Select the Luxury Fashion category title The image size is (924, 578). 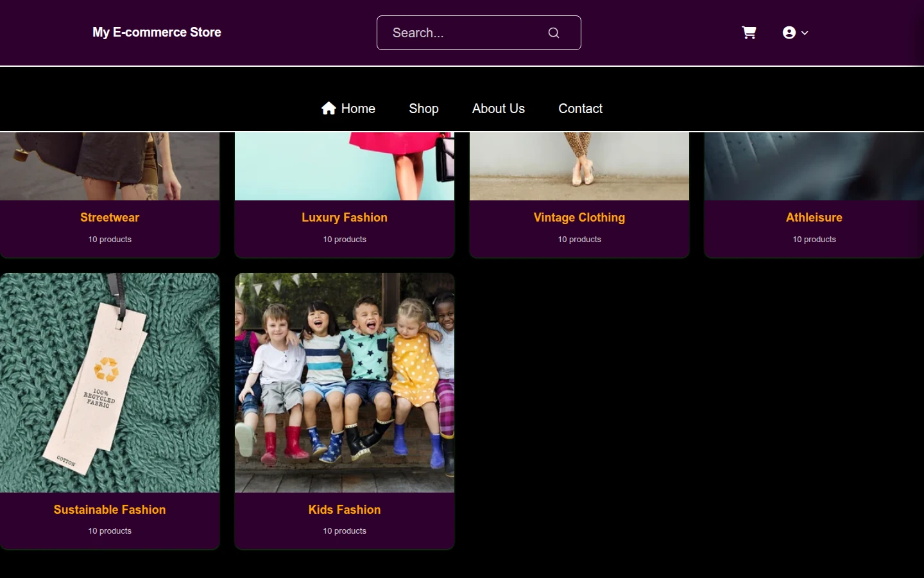point(345,218)
